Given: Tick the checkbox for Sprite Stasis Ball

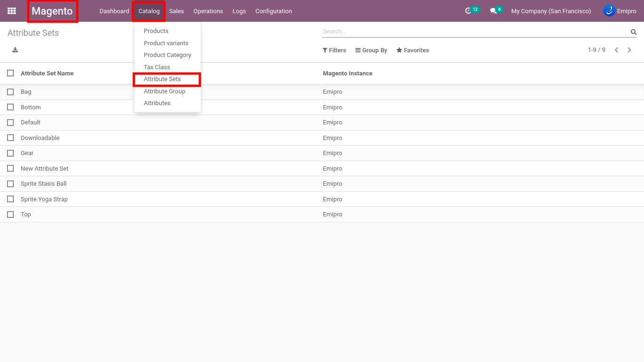Looking at the screenshot, I should click(x=10, y=184).
